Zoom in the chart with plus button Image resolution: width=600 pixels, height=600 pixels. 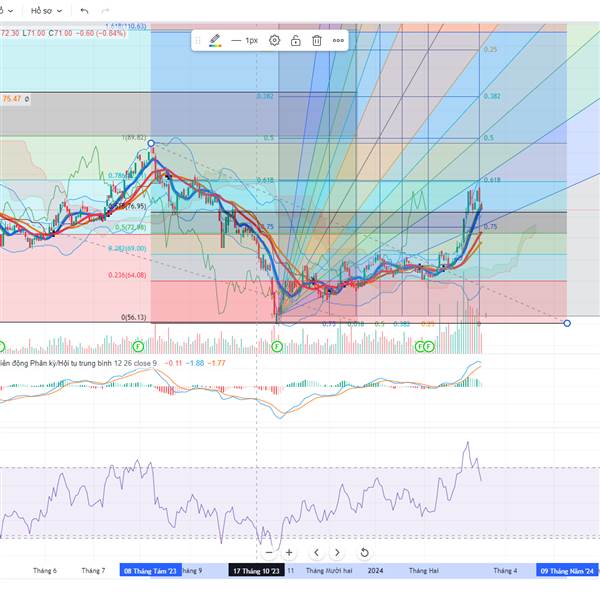(289, 552)
